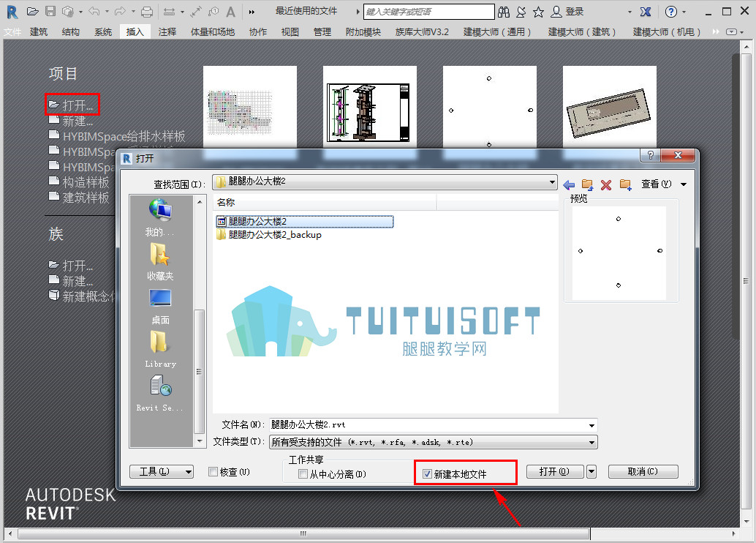Image resolution: width=756 pixels, height=543 pixels.
Task: Open the Revit application menu logo
Action: [x=12, y=12]
